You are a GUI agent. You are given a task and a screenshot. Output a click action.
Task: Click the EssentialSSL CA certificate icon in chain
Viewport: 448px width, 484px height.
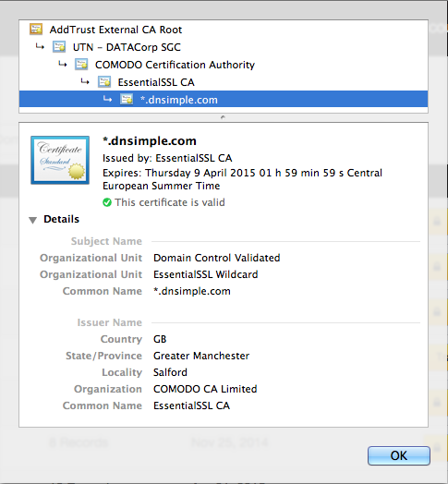[x=104, y=82]
